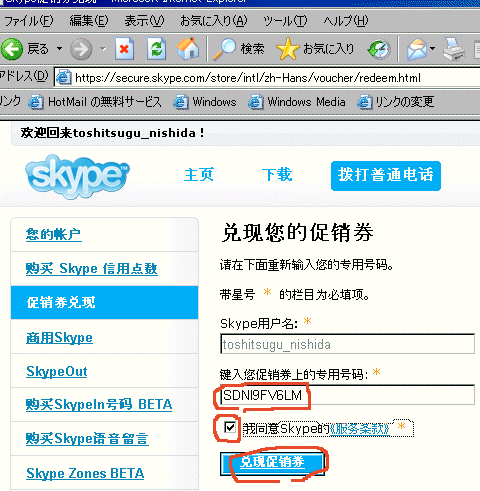Viewport: 480px width, 491px height.
Task: Expand the Back button history dropdown arrow
Action: tap(59, 49)
